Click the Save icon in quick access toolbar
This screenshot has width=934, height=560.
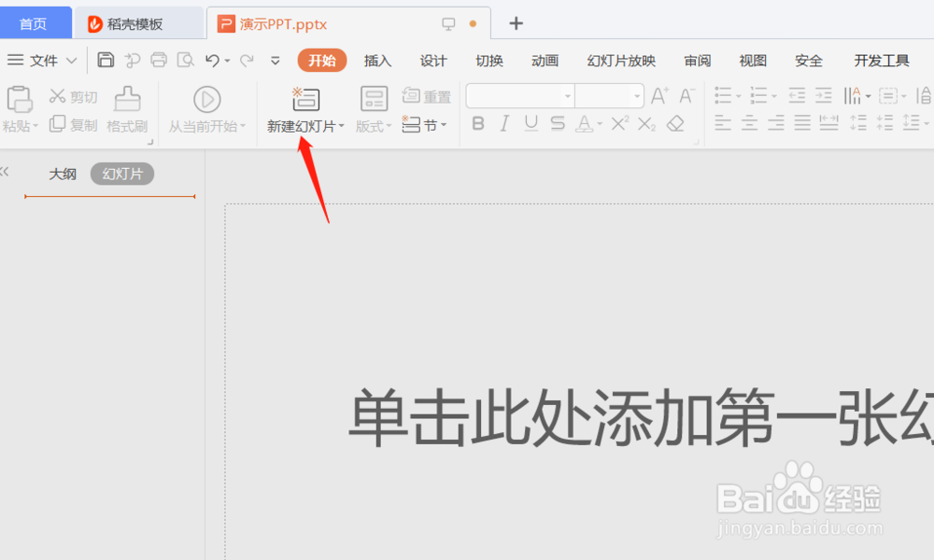tap(106, 59)
